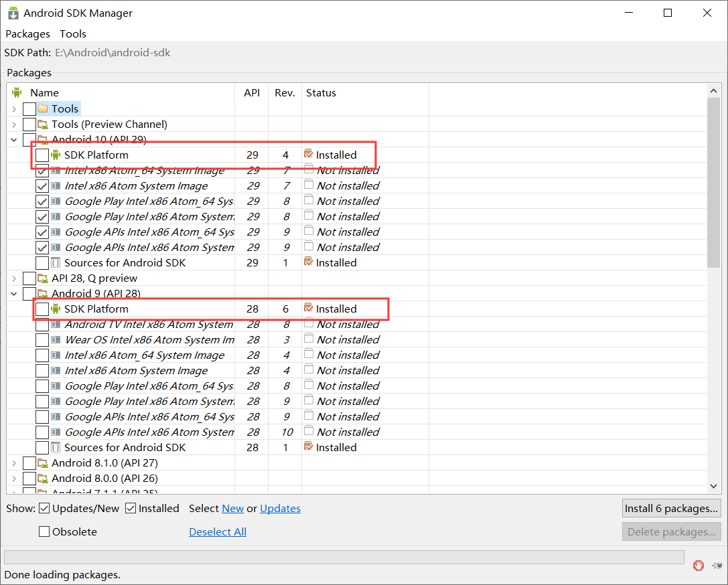
Task: Expand the API 28, Q preview group
Action: [x=14, y=278]
